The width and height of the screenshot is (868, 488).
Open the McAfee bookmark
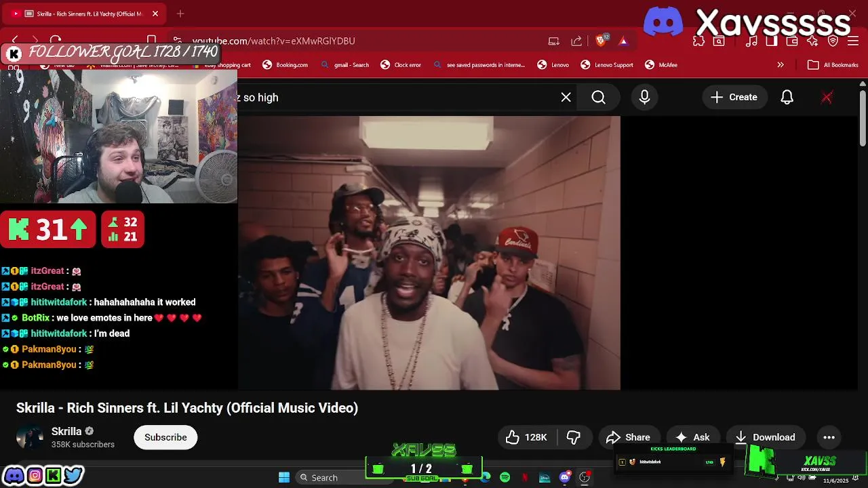tap(661, 65)
